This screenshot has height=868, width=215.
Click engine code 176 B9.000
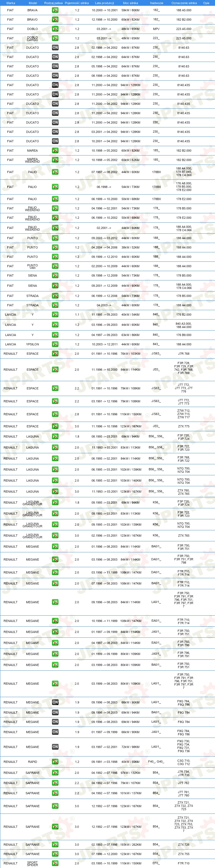(x=184, y=335)
